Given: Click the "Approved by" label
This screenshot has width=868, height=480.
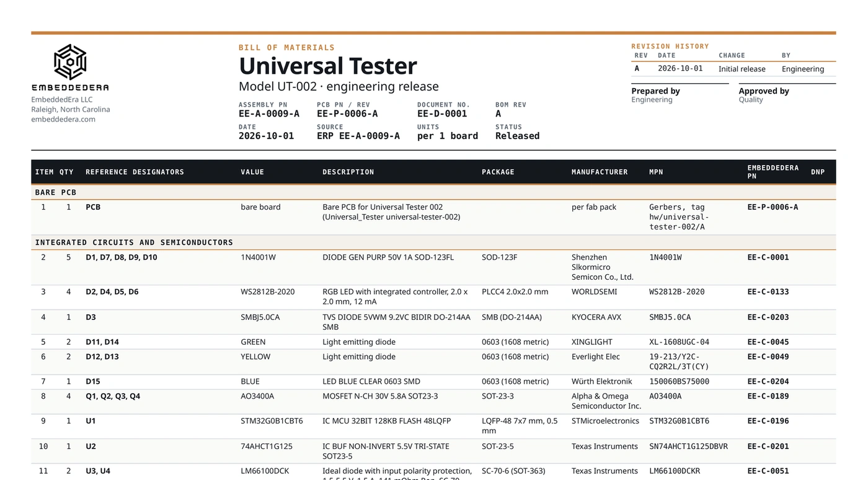Looking at the screenshot, I should (764, 91).
